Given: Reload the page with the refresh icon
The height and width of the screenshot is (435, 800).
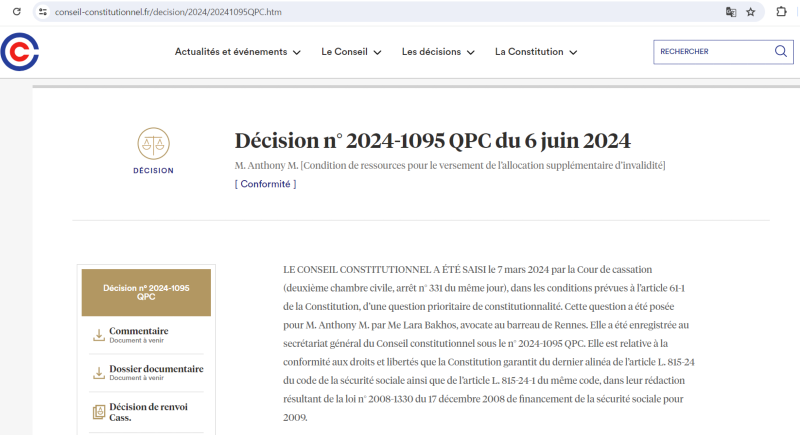Looking at the screenshot, I should point(17,12).
